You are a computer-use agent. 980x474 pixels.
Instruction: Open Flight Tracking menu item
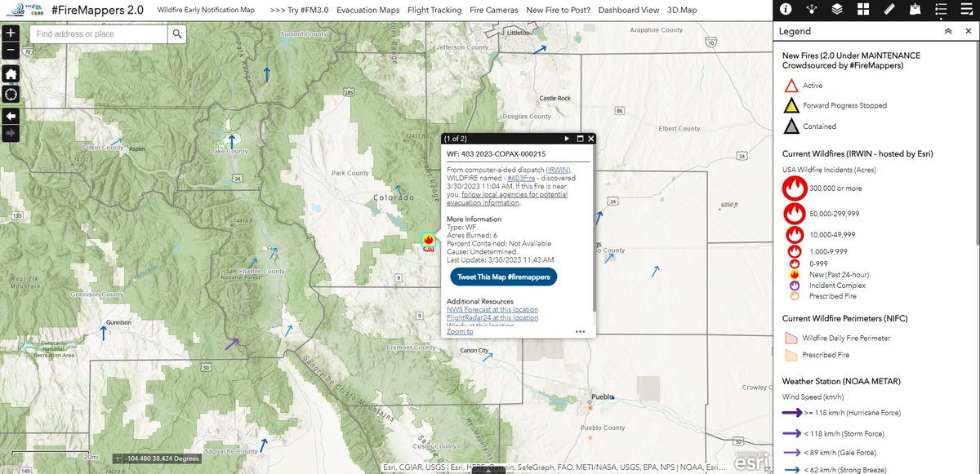pyautogui.click(x=434, y=10)
